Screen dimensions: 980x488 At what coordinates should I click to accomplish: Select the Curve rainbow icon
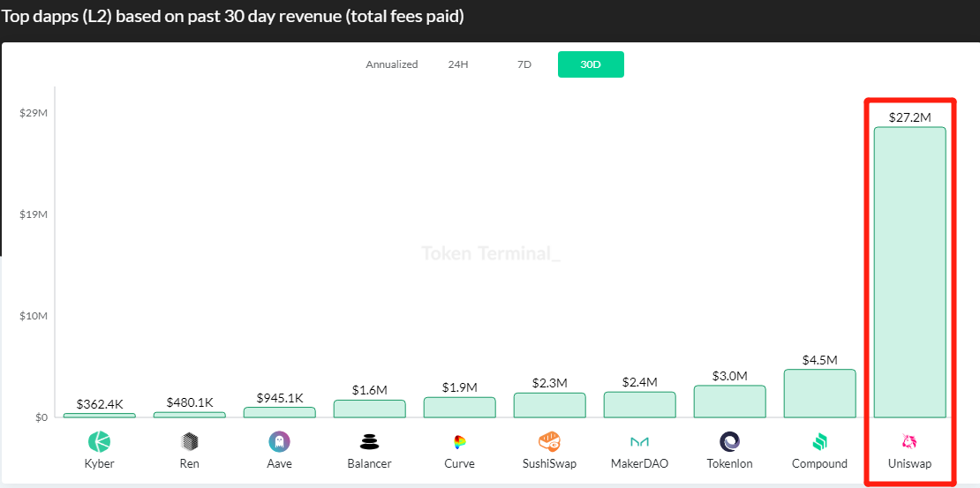459,442
